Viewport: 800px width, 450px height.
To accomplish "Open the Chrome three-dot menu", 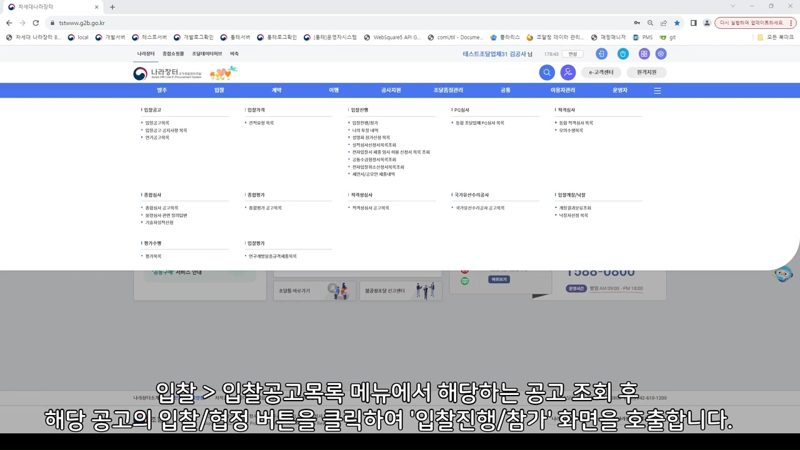I will tap(791, 23).
